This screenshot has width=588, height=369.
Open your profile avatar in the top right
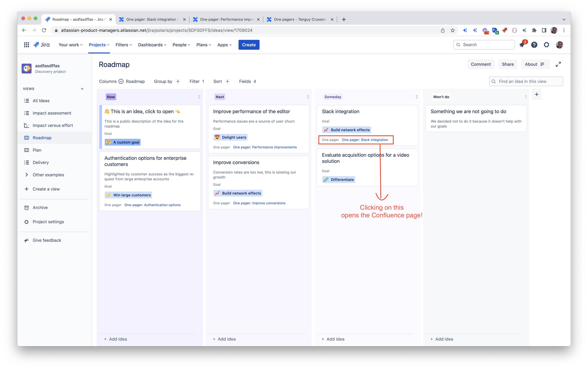click(x=559, y=45)
